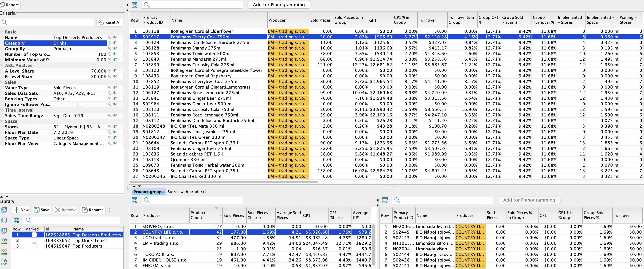Switch to Stores with product tab
644x269 pixels.
tap(186, 192)
